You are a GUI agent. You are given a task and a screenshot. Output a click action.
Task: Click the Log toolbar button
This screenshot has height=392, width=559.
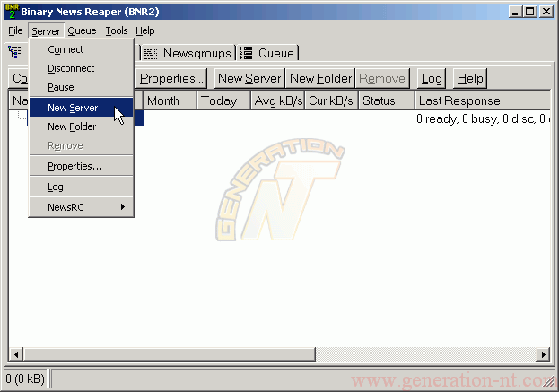(x=432, y=78)
